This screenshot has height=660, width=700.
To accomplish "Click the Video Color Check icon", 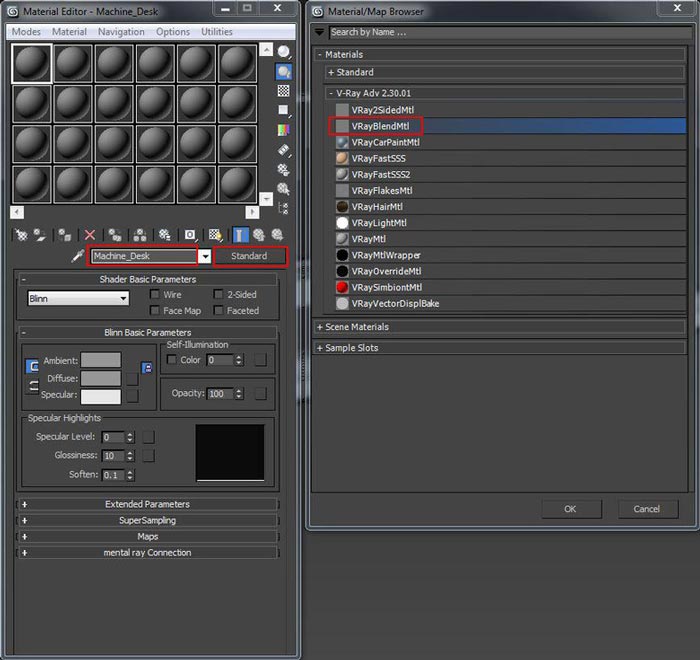I will click(283, 130).
